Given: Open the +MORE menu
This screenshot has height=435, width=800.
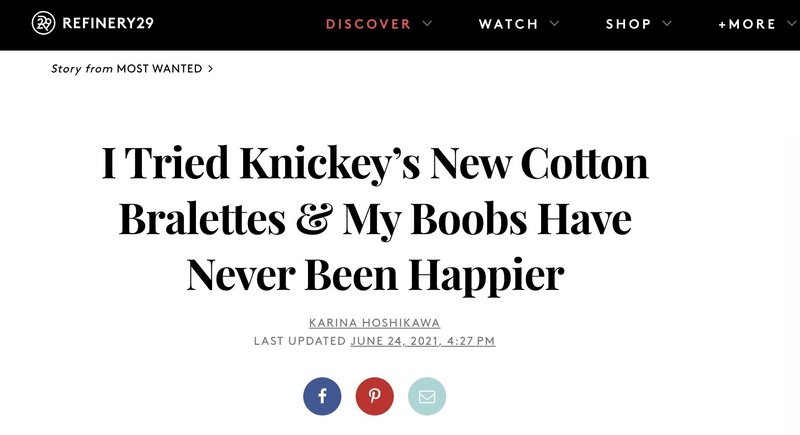Looking at the screenshot, I should click(x=747, y=24).
